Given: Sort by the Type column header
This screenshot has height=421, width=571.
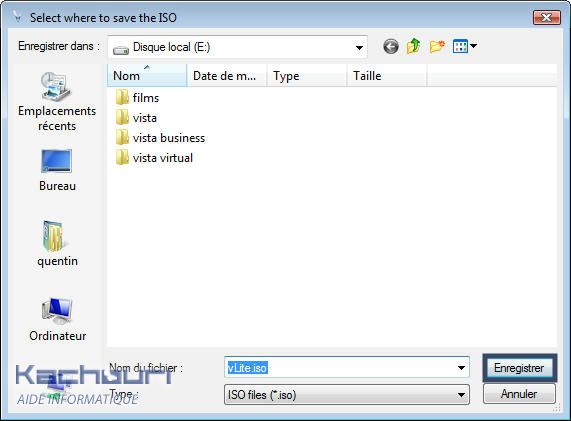Looking at the screenshot, I should point(307,76).
